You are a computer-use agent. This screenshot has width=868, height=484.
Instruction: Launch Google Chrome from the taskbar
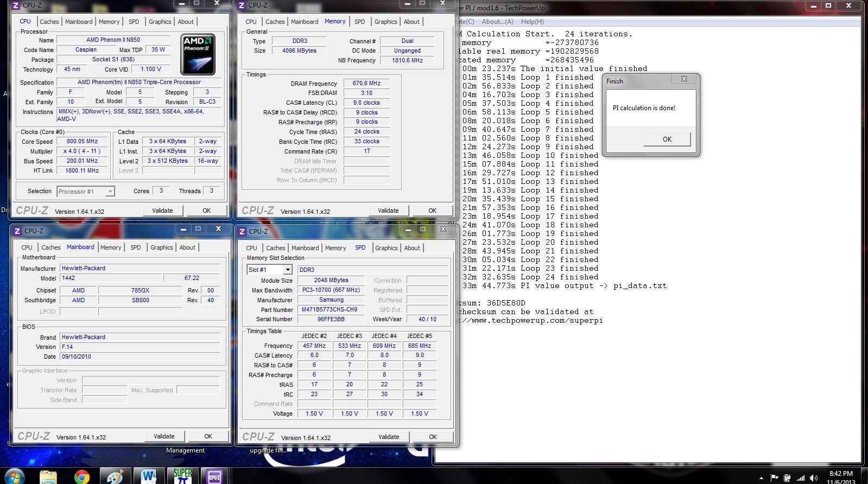(82, 476)
